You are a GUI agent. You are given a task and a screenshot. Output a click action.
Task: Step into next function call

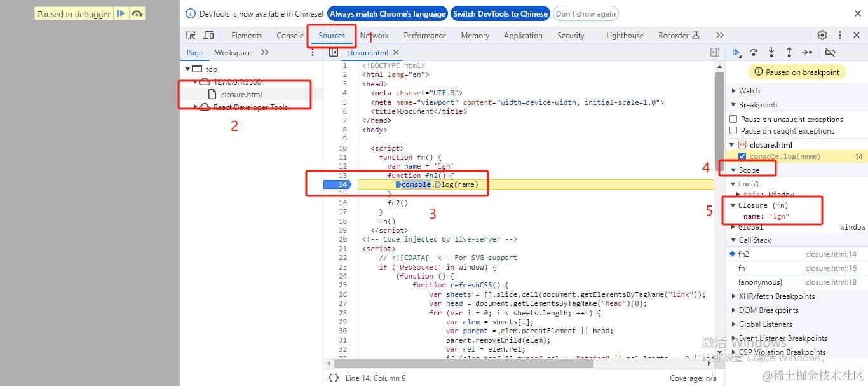coord(771,52)
